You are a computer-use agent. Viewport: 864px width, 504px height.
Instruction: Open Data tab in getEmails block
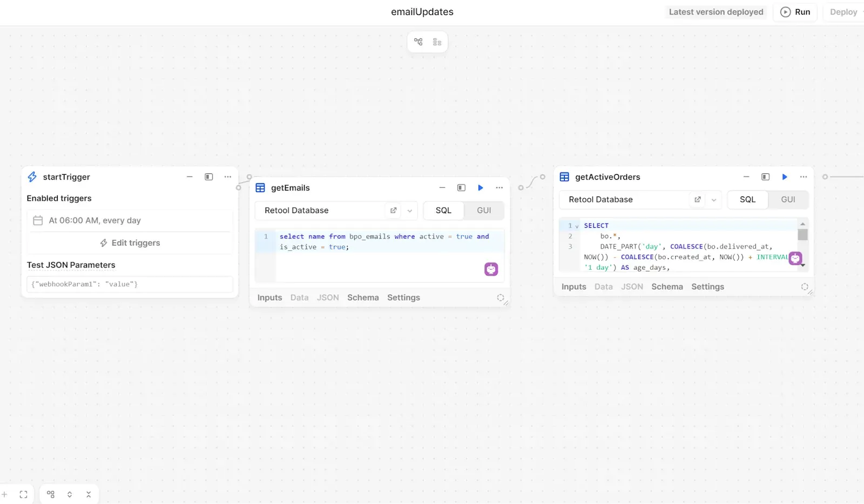[x=299, y=297]
